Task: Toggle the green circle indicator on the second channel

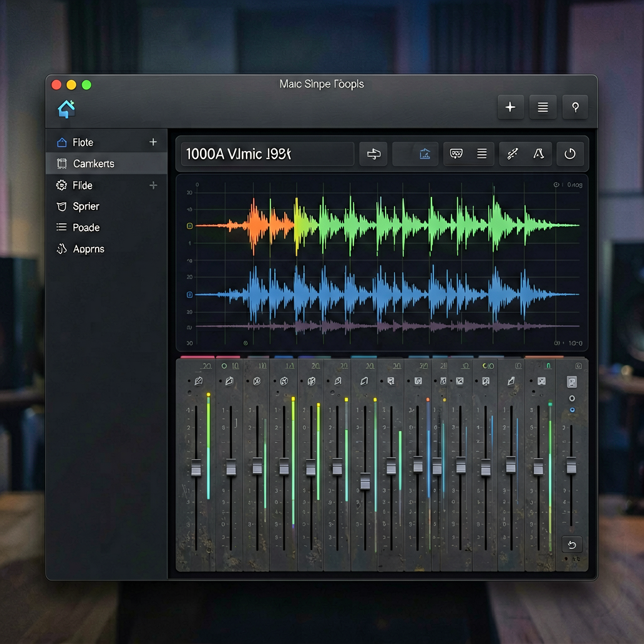Action: (224, 366)
